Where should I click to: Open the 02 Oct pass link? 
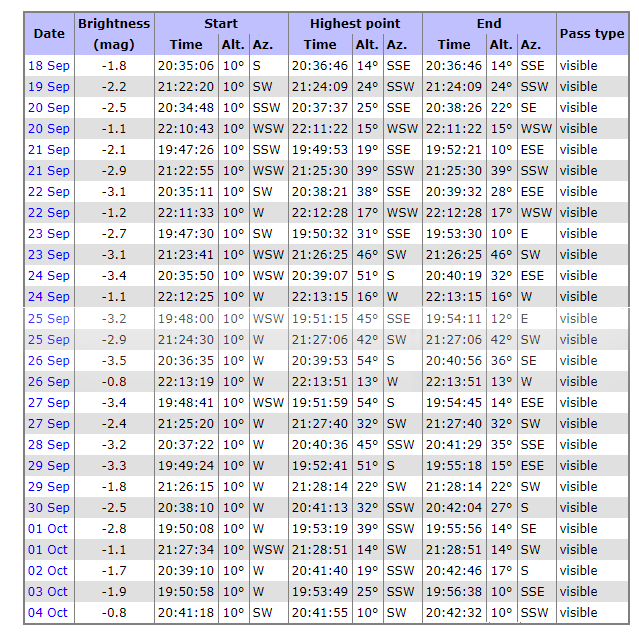[48, 571]
